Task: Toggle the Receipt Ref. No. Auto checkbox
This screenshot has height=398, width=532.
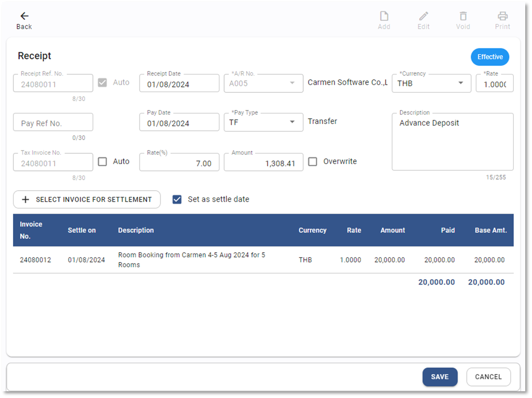Action: 103,82
